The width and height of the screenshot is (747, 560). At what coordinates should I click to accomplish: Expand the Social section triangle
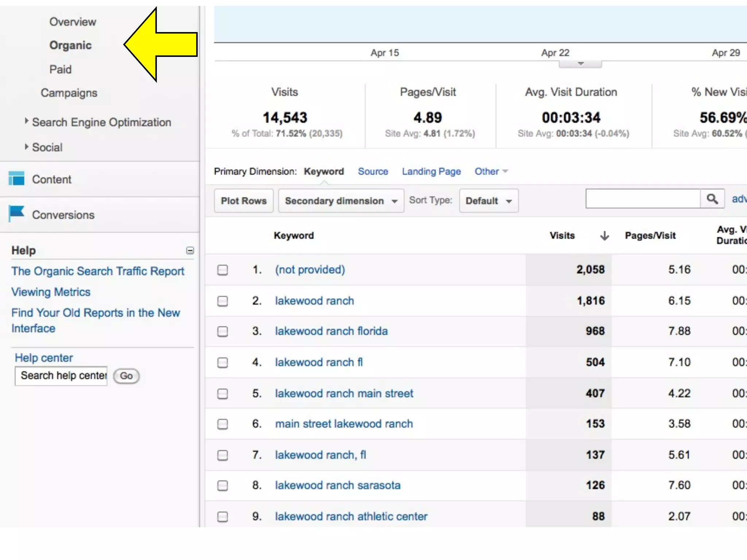[26, 147]
